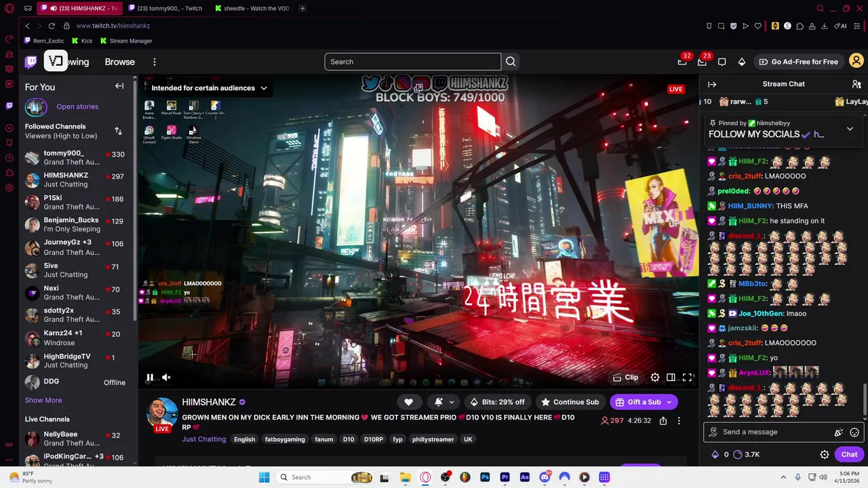
Task: Switch to the tommy900_ - Twitch browser tab
Action: [x=165, y=8]
